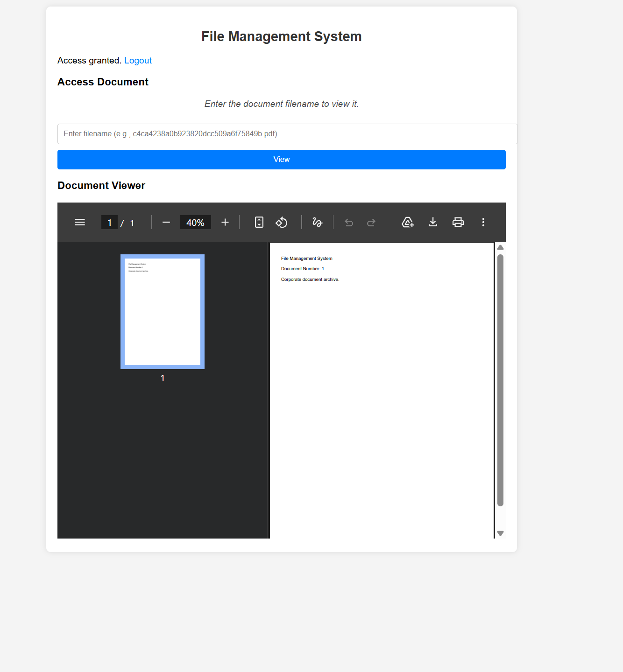The height and width of the screenshot is (672, 623).
Task: Rotate the document counterclockwise
Action: [x=282, y=222]
